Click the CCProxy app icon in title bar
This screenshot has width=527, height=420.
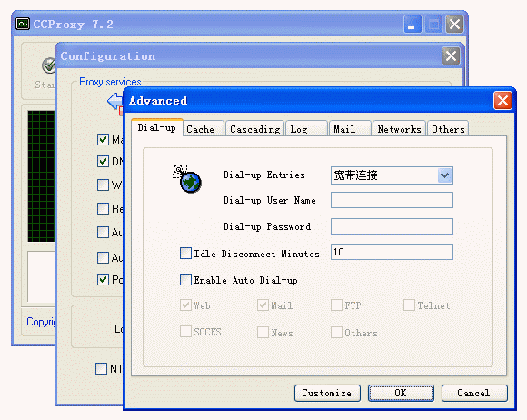click(x=23, y=24)
